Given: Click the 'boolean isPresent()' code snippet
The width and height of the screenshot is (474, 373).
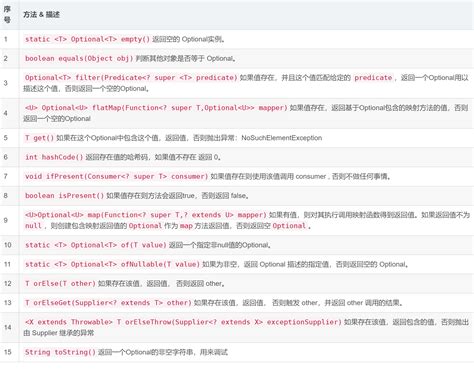Looking at the screenshot, I should tap(64, 196).
